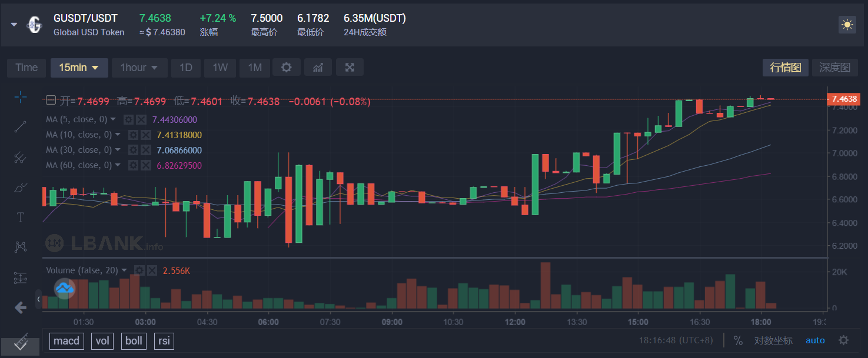Select the pattern drawing tool

point(21,247)
